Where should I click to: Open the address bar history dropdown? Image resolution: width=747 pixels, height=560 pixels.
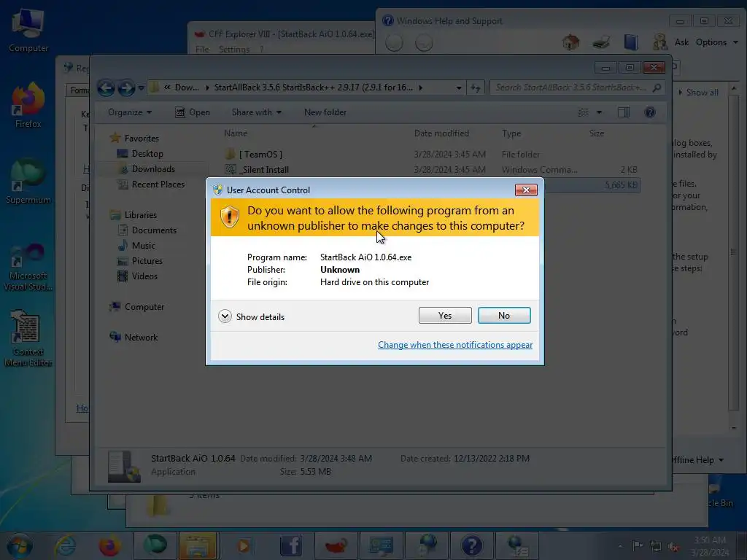click(x=459, y=87)
